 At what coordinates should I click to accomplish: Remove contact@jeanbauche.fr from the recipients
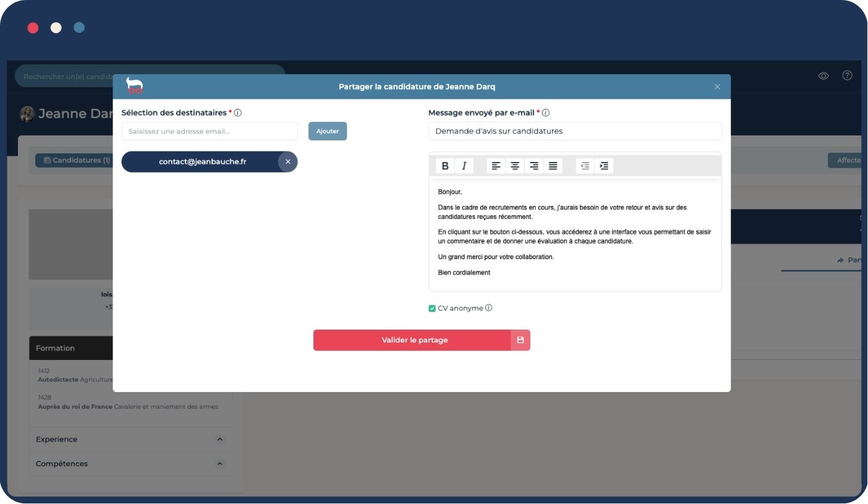coord(287,162)
